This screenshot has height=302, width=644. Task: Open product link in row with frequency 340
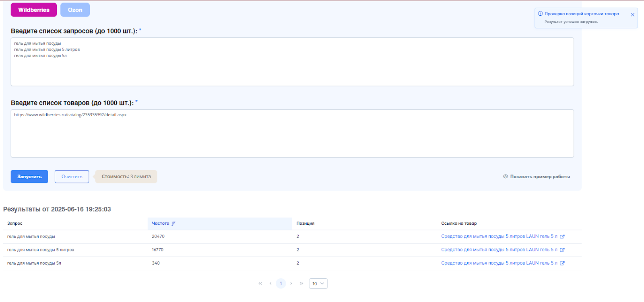coord(499,263)
